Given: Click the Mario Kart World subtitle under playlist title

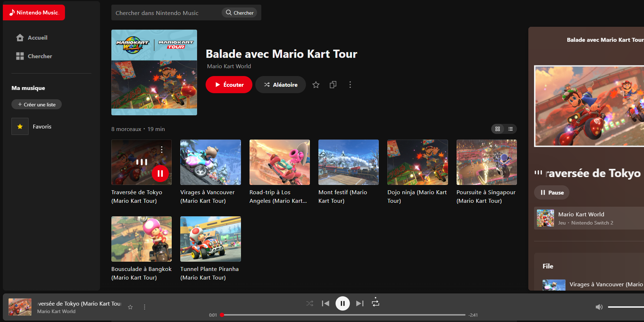Looking at the screenshot, I should 229,66.
